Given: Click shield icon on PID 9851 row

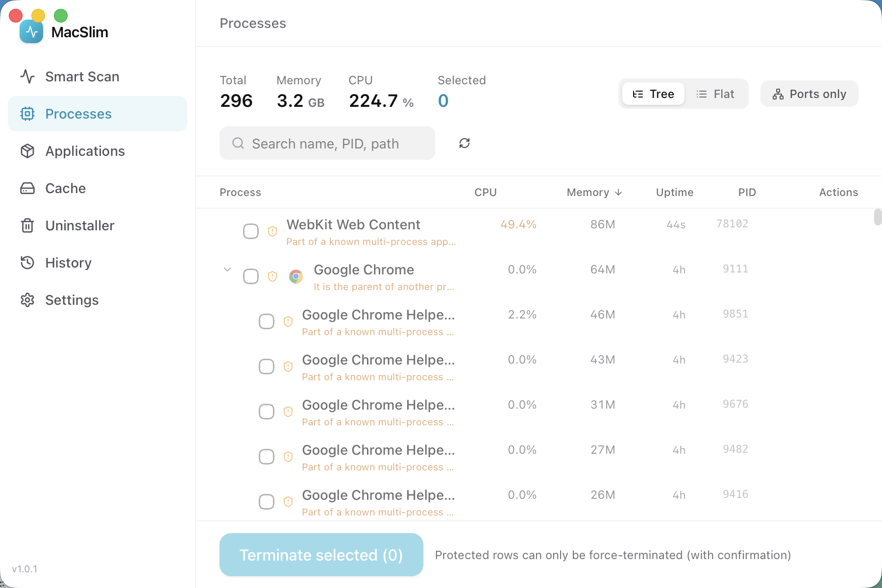Looking at the screenshot, I should click(x=288, y=321).
